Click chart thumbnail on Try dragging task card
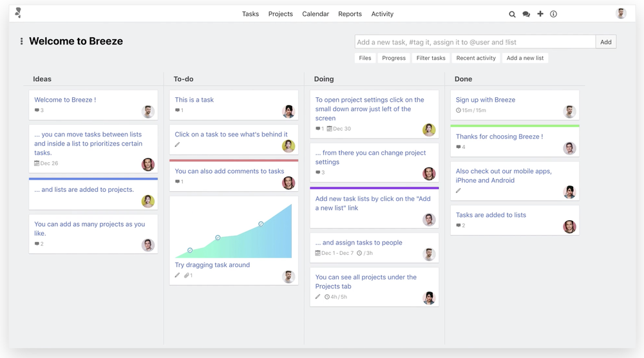The height and width of the screenshot is (358, 644). tap(234, 231)
